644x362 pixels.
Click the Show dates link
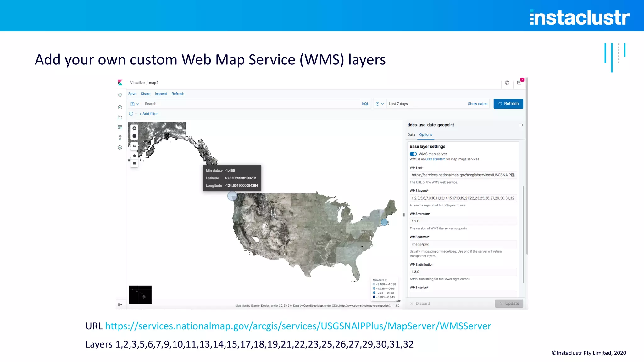click(477, 104)
